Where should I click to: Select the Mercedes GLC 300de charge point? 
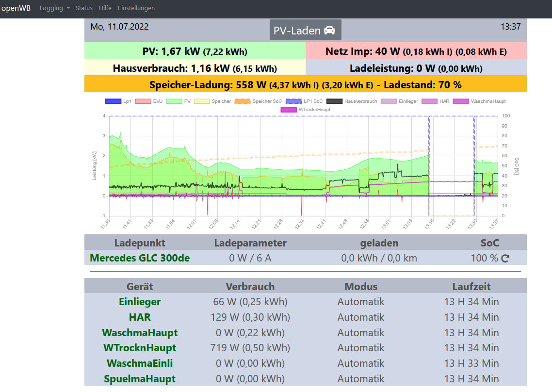pos(140,258)
